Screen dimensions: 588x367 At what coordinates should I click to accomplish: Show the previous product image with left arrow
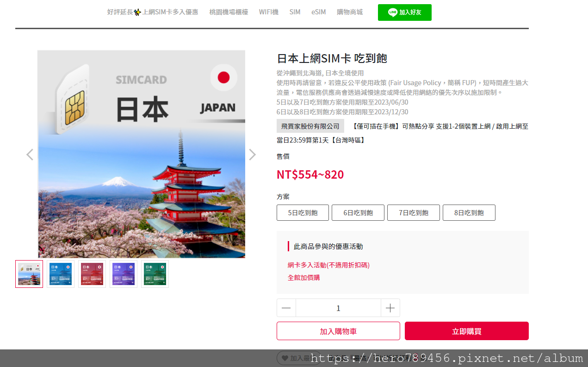pyautogui.click(x=30, y=155)
